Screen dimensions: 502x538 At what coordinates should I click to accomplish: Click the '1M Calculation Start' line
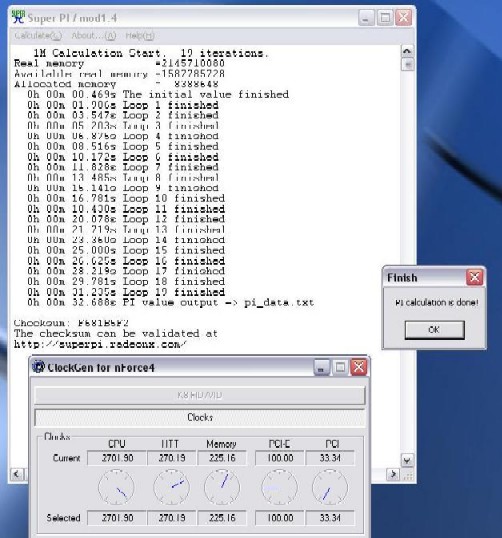150,53
